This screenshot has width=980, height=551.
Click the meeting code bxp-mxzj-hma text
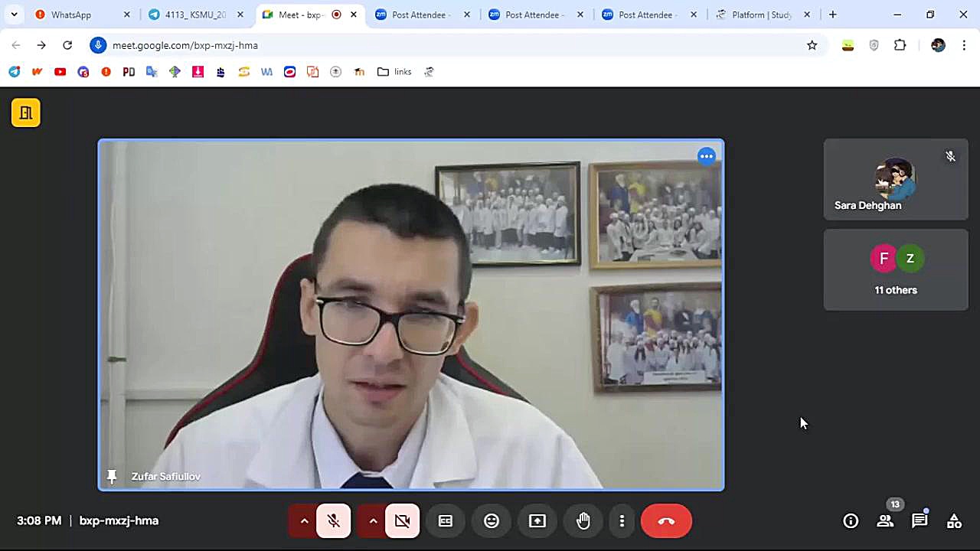(119, 521)
